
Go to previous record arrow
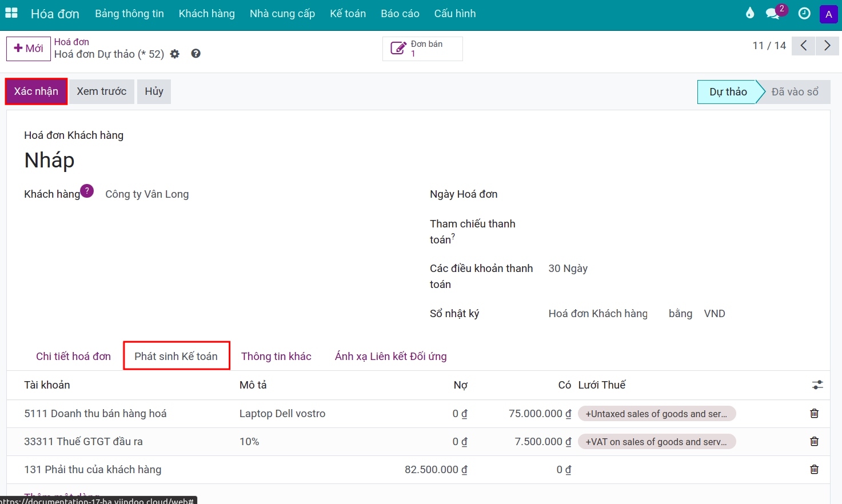804,46
